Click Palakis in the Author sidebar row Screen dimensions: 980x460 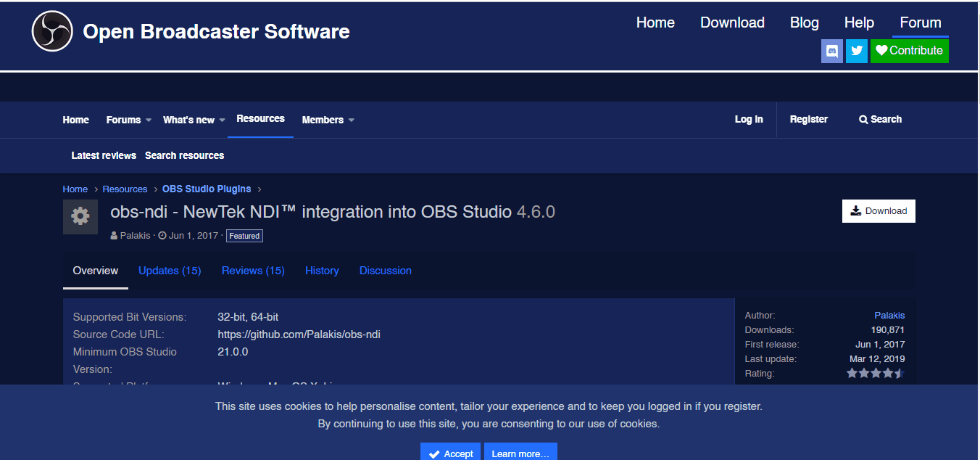[889, 316]
